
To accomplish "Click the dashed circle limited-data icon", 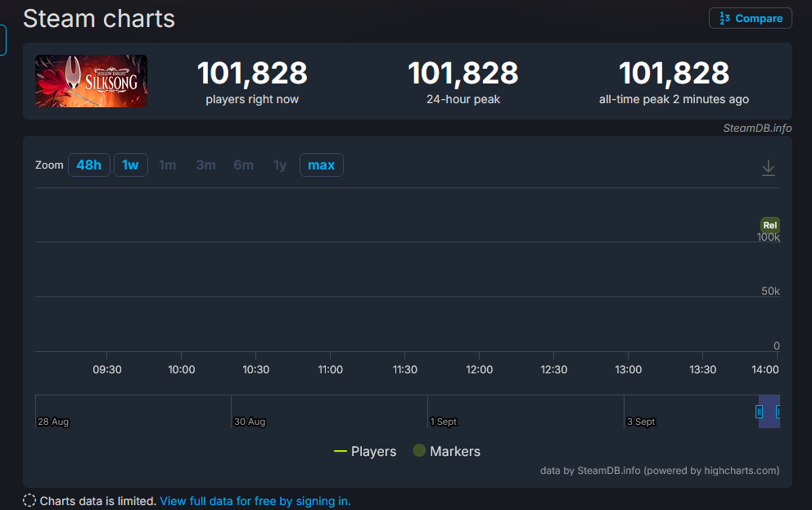I will (x=29, y=501).
